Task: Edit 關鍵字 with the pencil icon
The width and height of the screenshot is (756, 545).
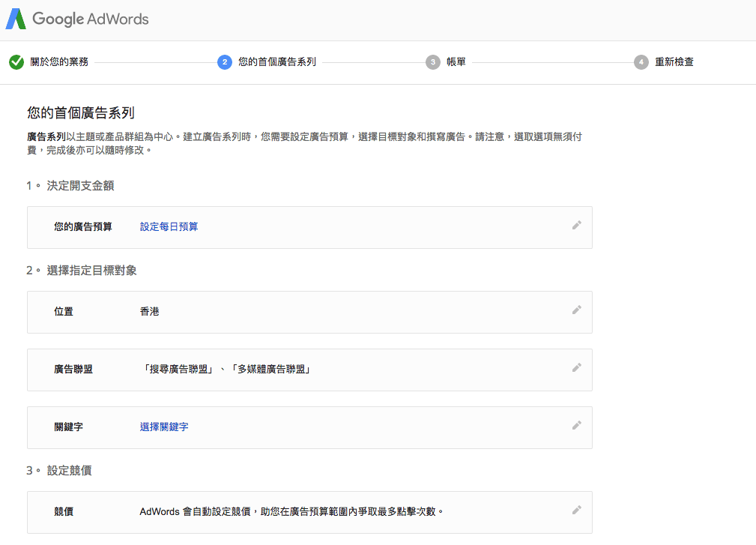Action: [577, 425]
